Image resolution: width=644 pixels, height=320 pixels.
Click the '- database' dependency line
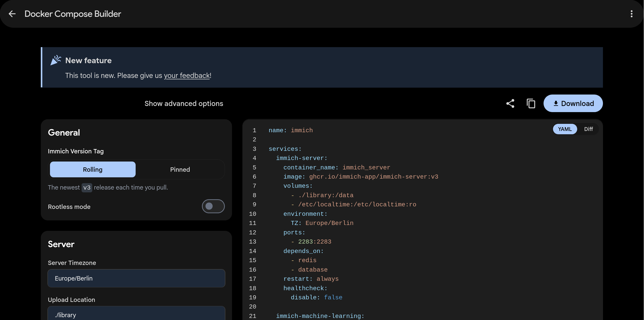pos(309,270)
